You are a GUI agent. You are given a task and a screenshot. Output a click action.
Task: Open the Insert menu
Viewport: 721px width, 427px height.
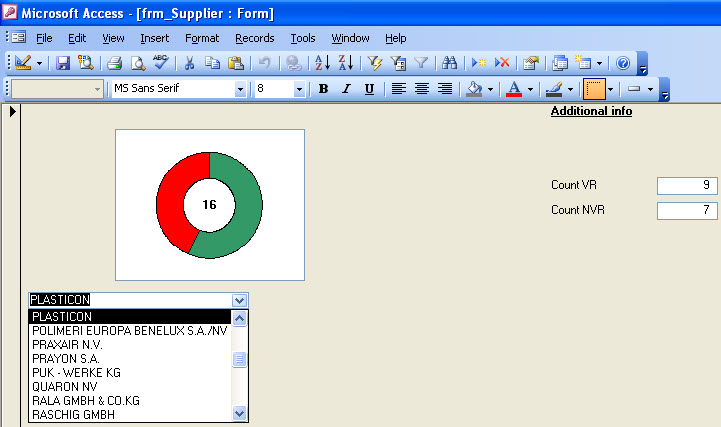tap(154, 38)
